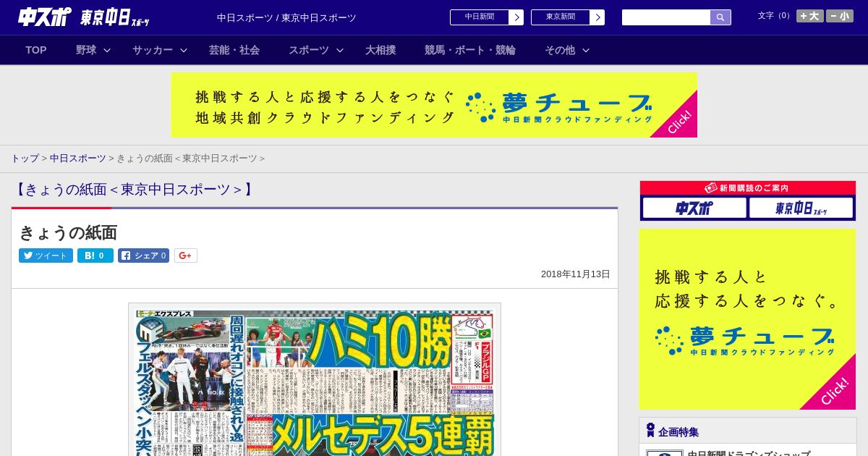868x456 pixels.
Task: Increase text size with +大 button
Action: point(809,16)
